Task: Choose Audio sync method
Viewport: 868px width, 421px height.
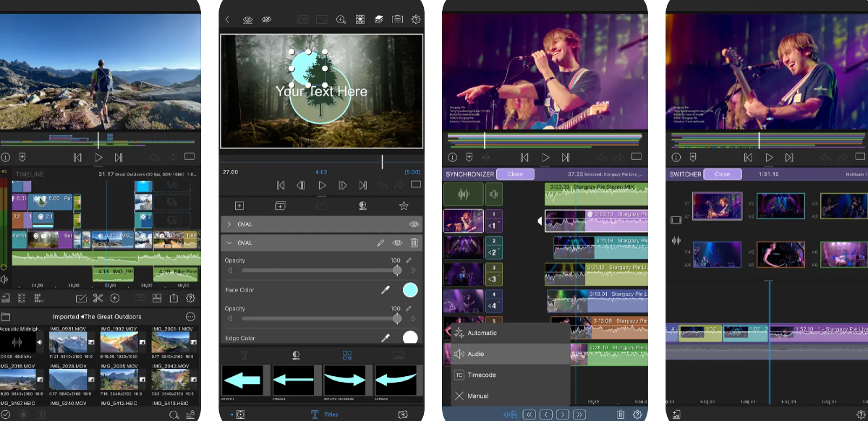Action: pos(510,354)
